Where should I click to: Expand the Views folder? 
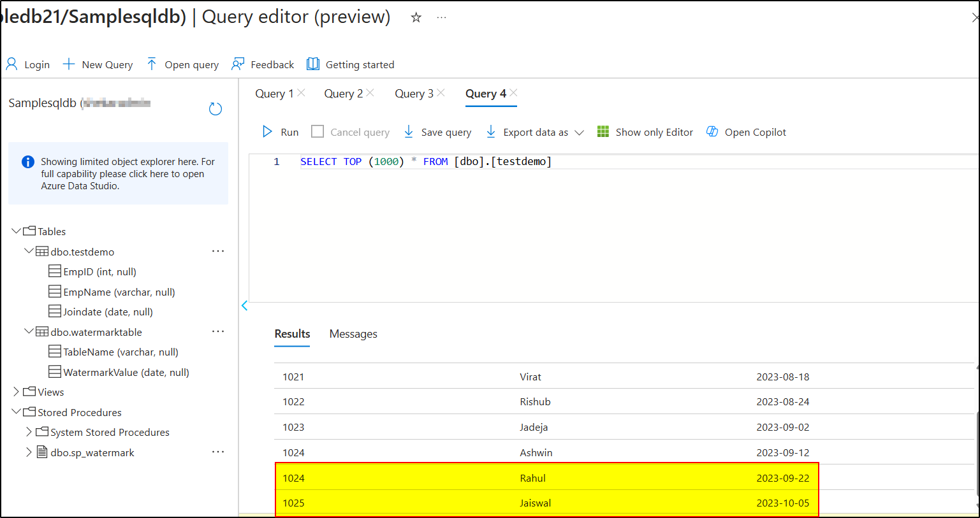point(16,391)
